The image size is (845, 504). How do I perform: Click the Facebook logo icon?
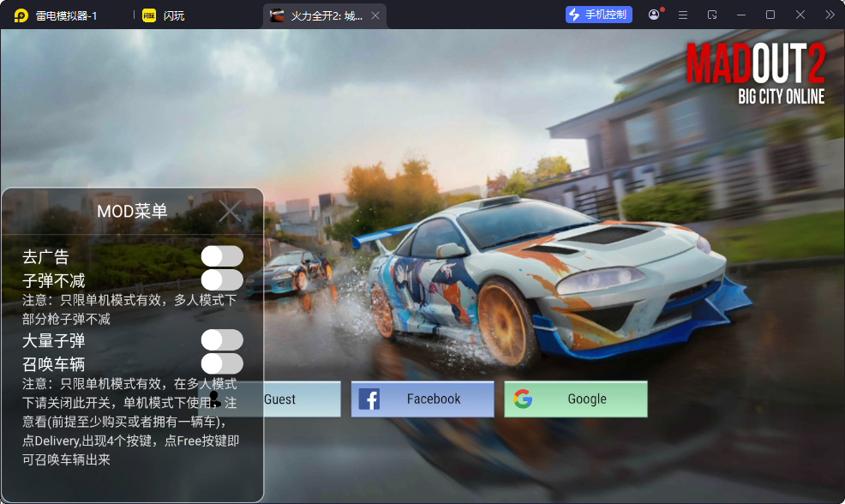pos(369,399)
